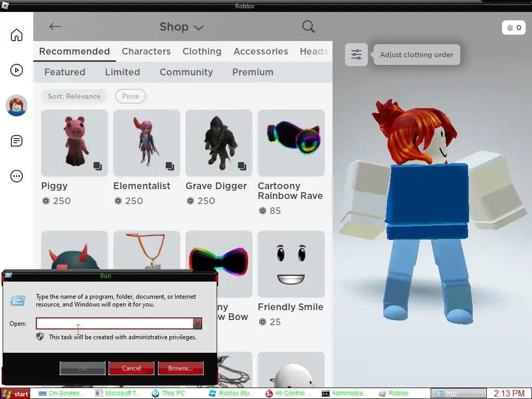Open the Price filter pill
The image size is (532, 399).
(130, 96)
